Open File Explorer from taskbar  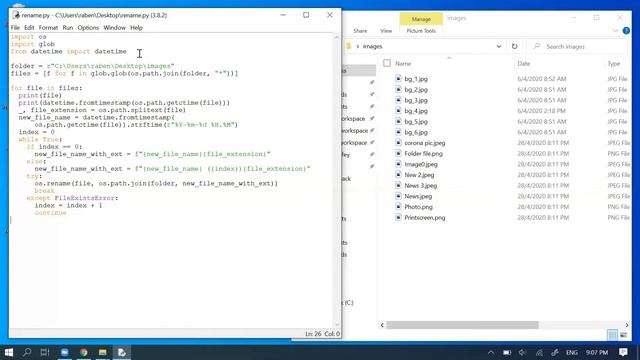point(102,352)
